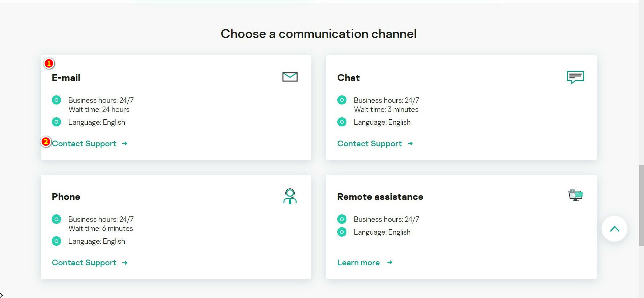This screenshot has height=298, width=644.
Task: Click the Chat speech bubble icon
Action: tap(575, 77)
